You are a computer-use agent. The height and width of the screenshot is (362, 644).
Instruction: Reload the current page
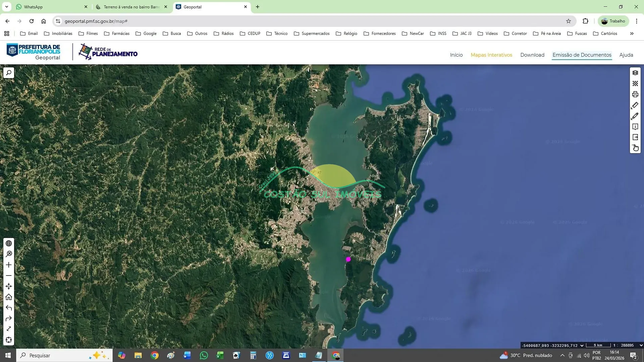32,21
